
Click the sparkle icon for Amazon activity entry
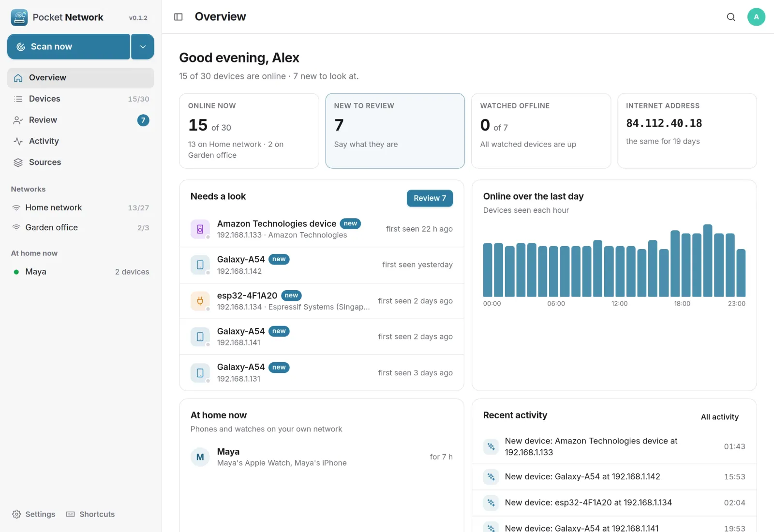491,446
